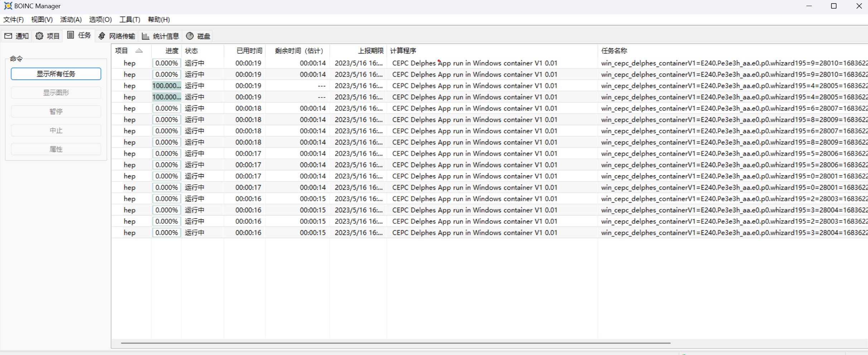The image size is (868, 355).
Task: Open the 文件(F) menu
Action: (x=14, y=19)
